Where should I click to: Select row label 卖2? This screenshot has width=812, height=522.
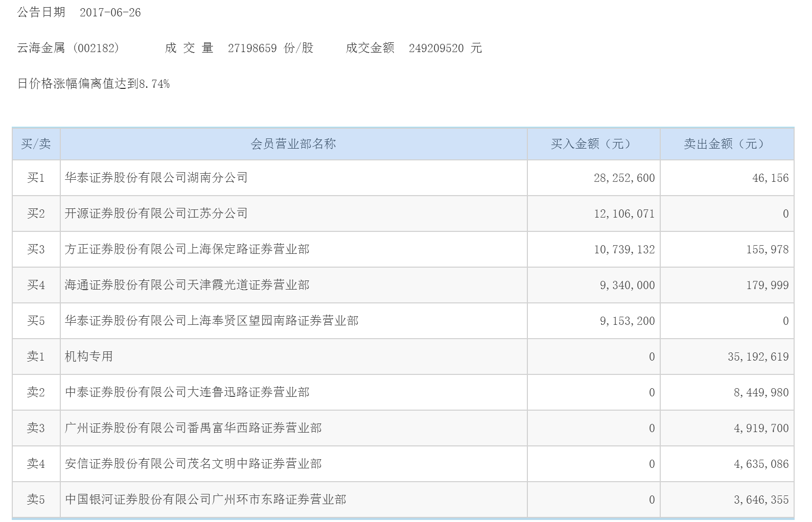36,392
